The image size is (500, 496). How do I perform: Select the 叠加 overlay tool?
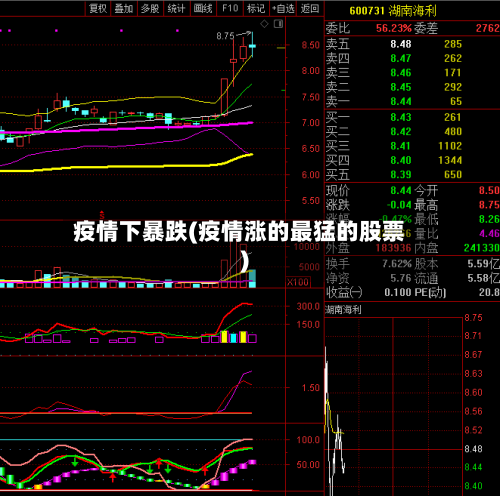124,8
